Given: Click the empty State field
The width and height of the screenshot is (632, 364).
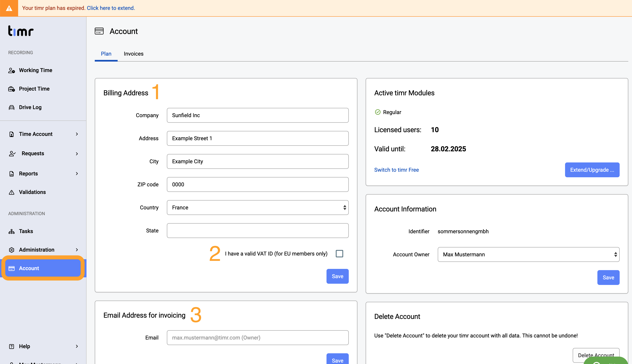Looking at the screenshot, I should click(258, 231).
